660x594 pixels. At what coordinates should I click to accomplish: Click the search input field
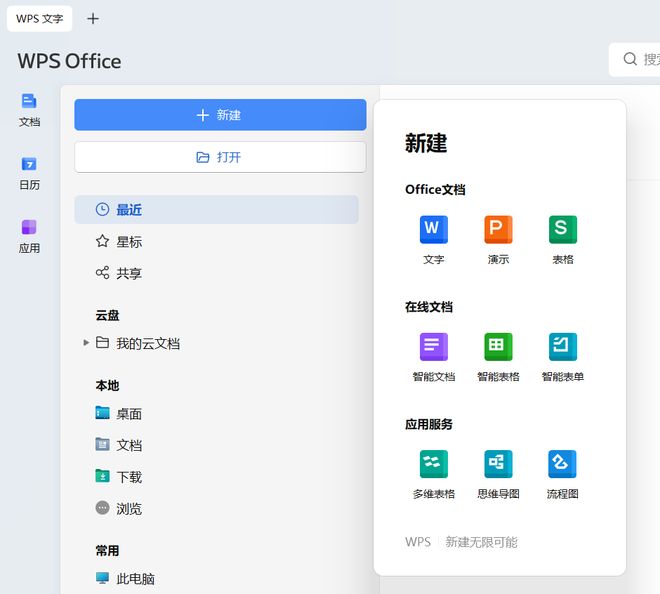[x=634, y=59]
